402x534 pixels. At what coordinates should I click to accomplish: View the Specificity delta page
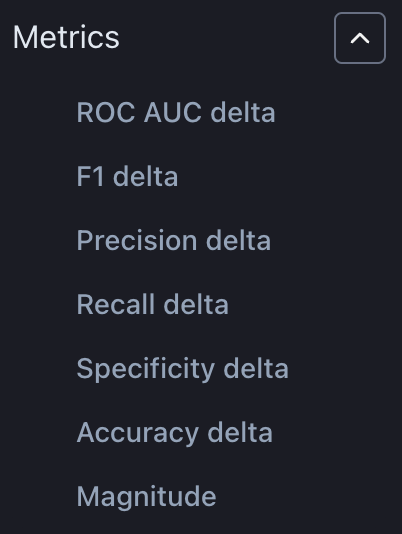(x=183, y=369)
